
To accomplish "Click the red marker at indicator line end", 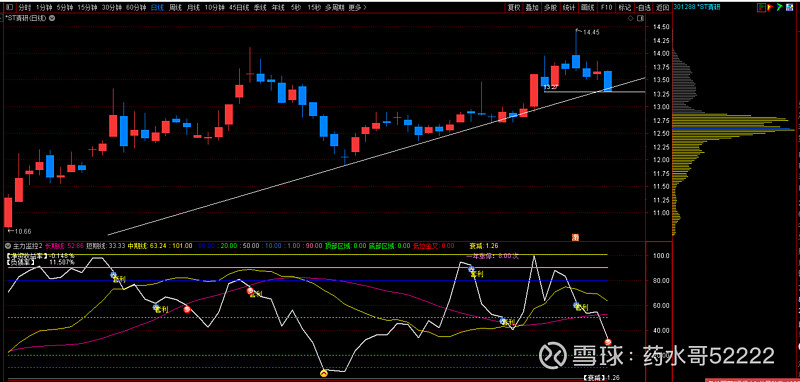I will point(608,342).
